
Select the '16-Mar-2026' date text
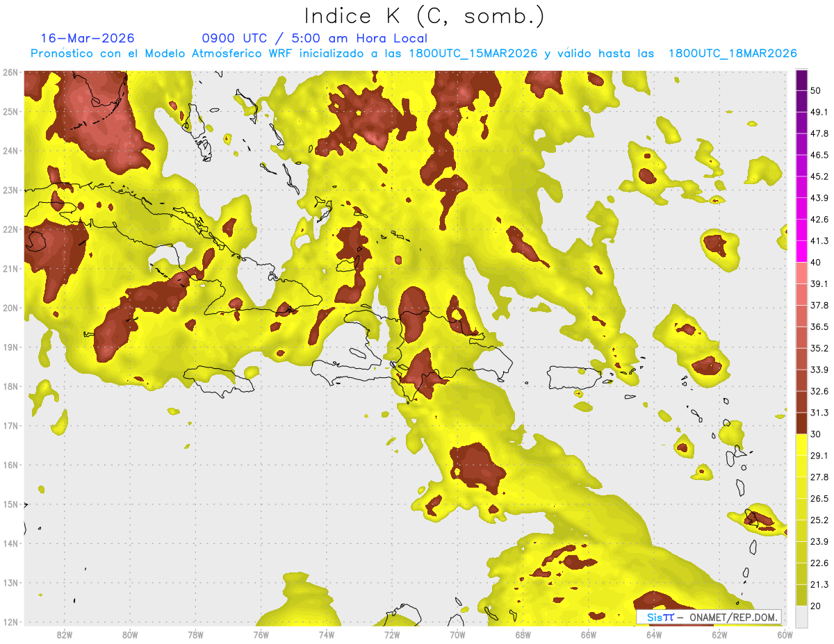click(88, 38)
